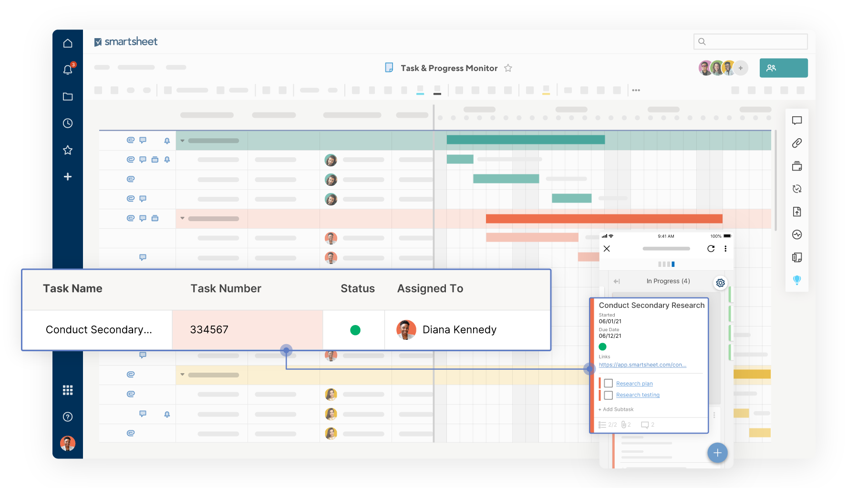Image resolution: width=868 pixels, height=488 pixels.
Task: Go to Home in left sidebar
Action: pyautogui.click(x=68, y=43)
